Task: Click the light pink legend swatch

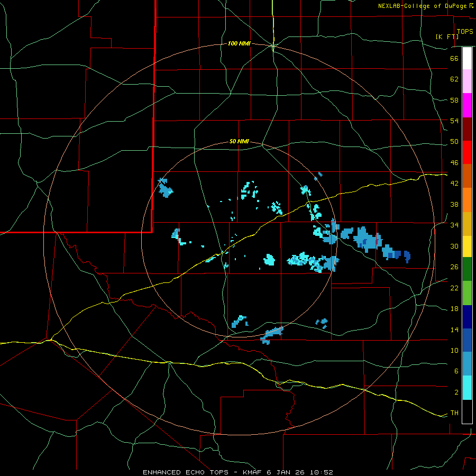Action: pyautogui.click(x=467, y=81)
